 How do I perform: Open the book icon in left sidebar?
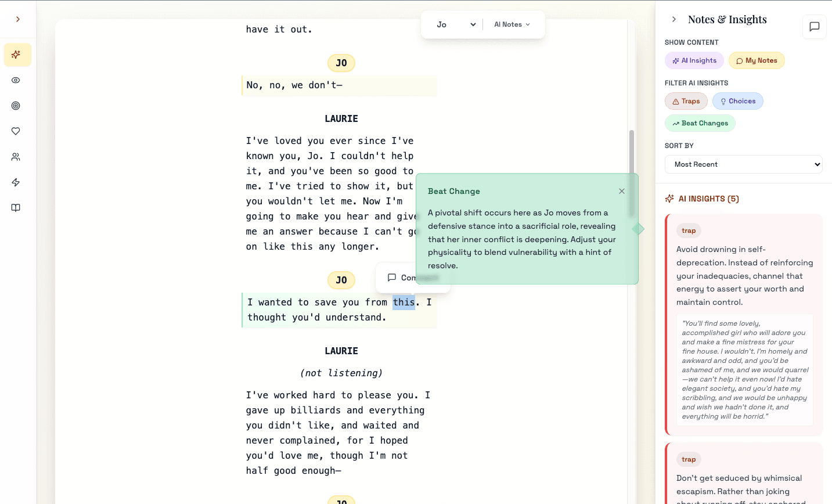click(x=16, y=208)
